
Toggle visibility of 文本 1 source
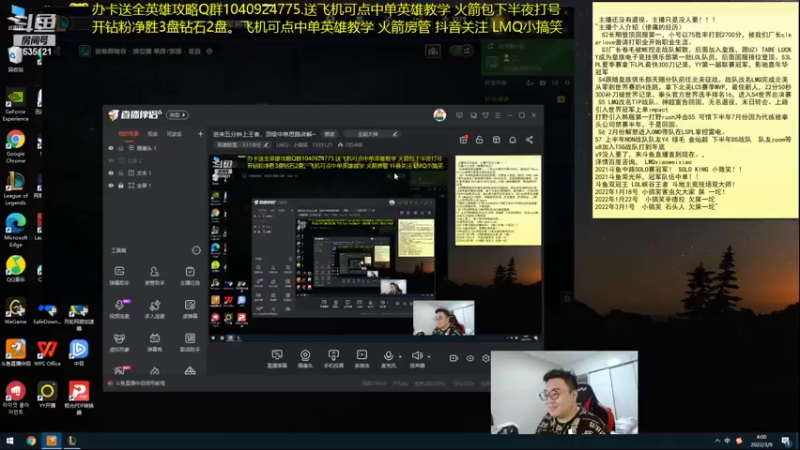[111, 173]
